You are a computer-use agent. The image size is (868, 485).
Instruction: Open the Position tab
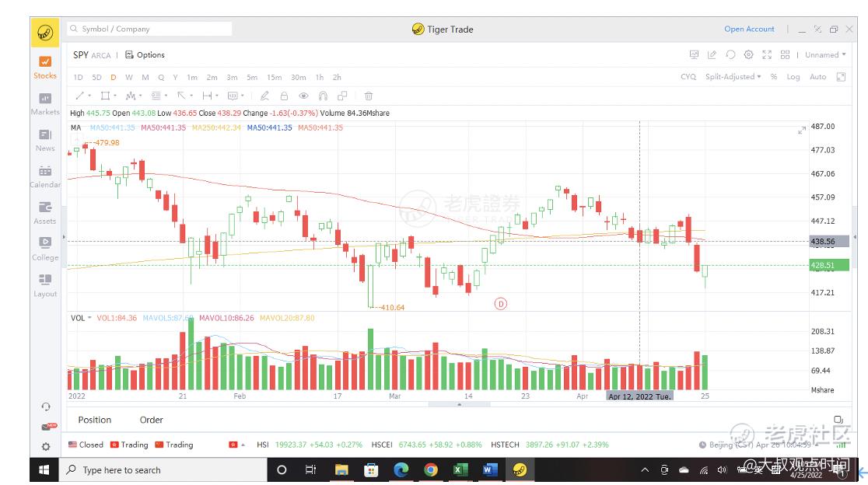tap(95, 420)
